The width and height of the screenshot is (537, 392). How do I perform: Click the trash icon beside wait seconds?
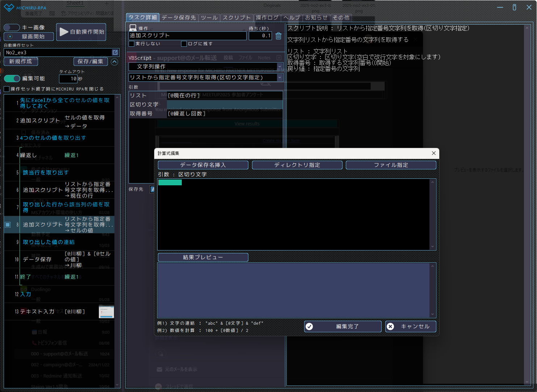(x=278, y=36)
